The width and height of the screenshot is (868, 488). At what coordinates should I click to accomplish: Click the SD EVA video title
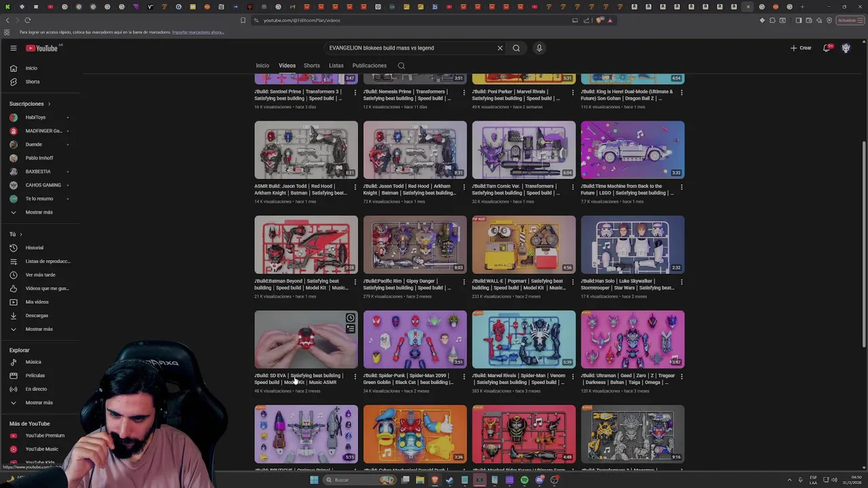(x=298, y=379)
